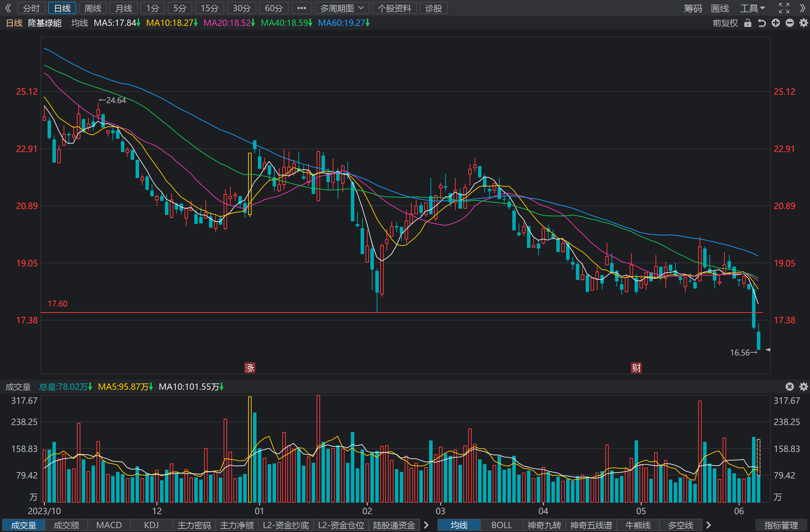Open main chart settings gear

804,23
